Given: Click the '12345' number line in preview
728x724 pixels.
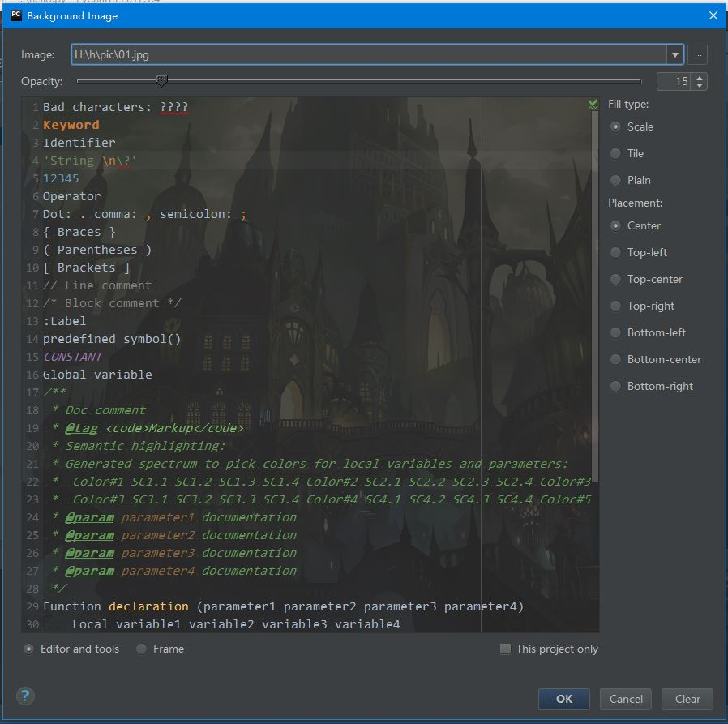Looking at the screenshot, I should [x=61, y=178].
